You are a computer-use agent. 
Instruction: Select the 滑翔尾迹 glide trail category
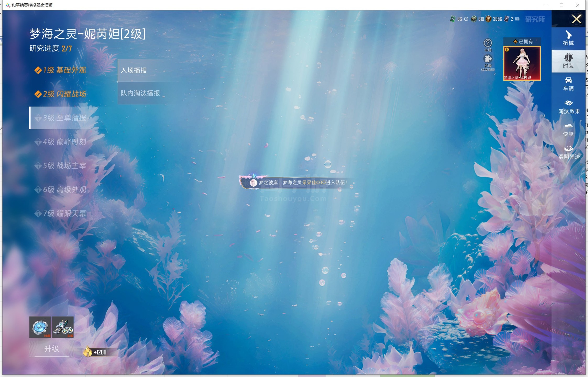(569, 152)
